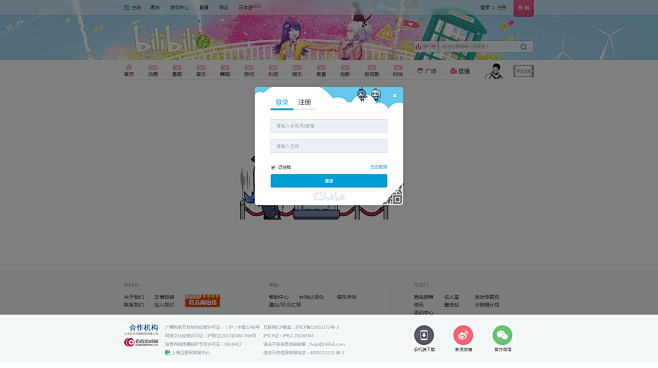Open the 舞蹈 channel
This screenshot has height=368, width=658.
point(225,70)
